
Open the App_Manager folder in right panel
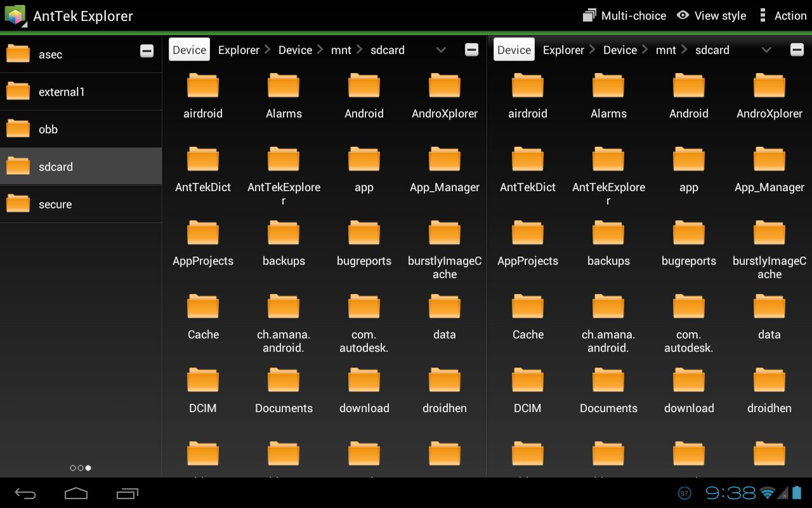coord(769,170)
